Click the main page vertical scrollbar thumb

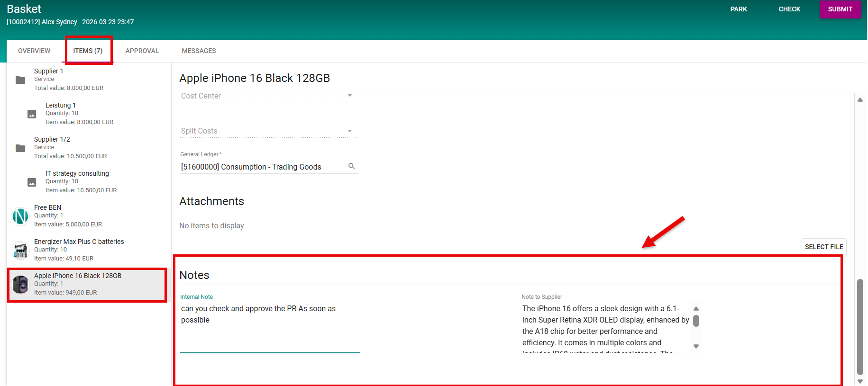pyautogui.click(x=860, y=327)
